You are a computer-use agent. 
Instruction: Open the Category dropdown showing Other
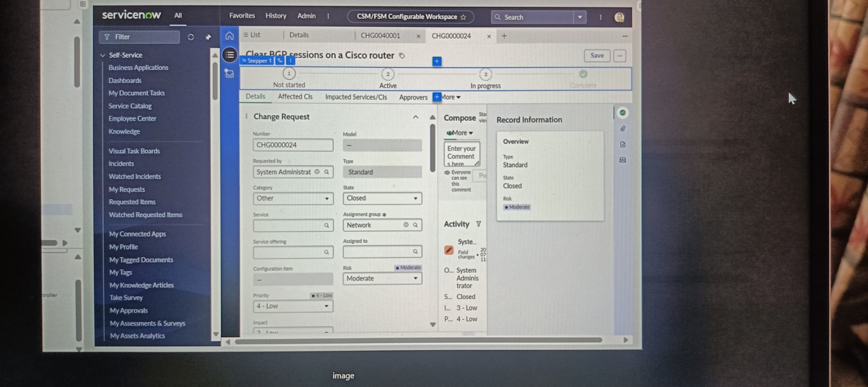point(293,198)
